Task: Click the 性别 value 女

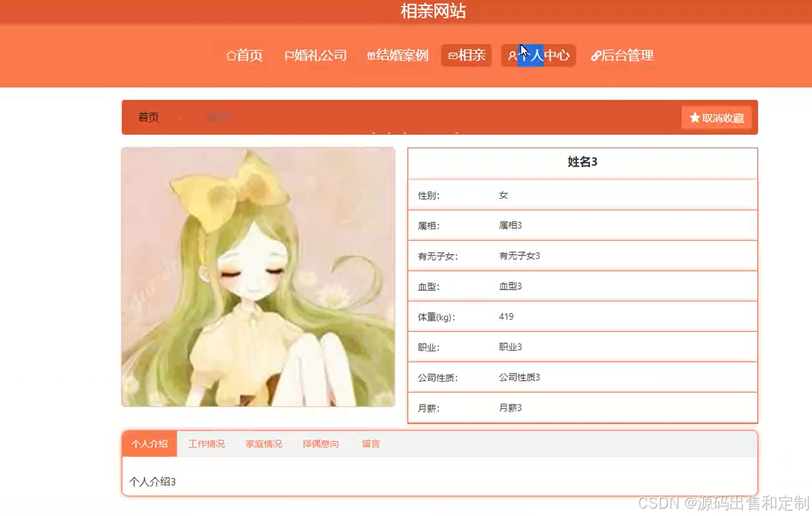Action: [503, 195]
